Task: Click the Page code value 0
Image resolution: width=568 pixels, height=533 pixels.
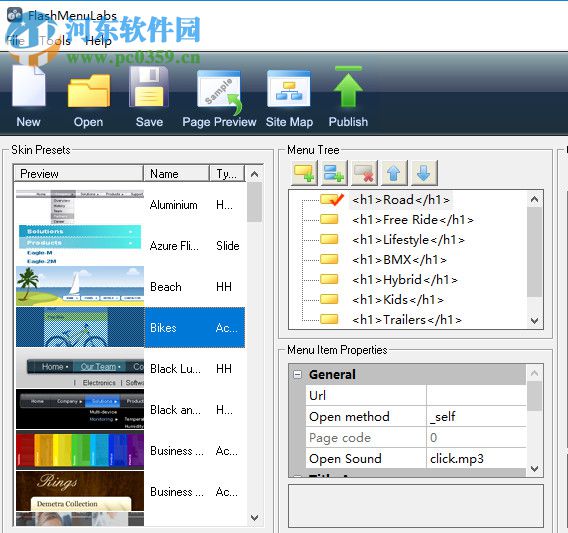Action: pyautogui.click(x=476, y=437)
